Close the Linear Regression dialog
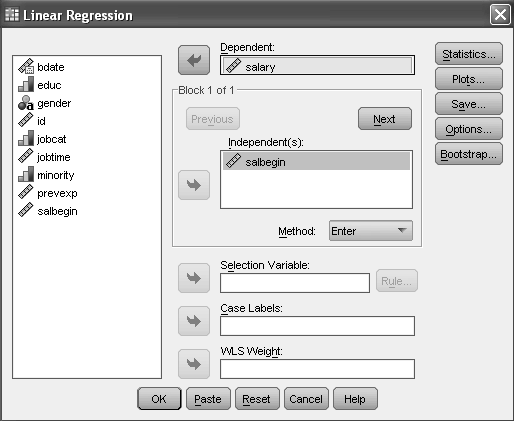The width and height of the screenshot is (514, 421). [500, 15]
